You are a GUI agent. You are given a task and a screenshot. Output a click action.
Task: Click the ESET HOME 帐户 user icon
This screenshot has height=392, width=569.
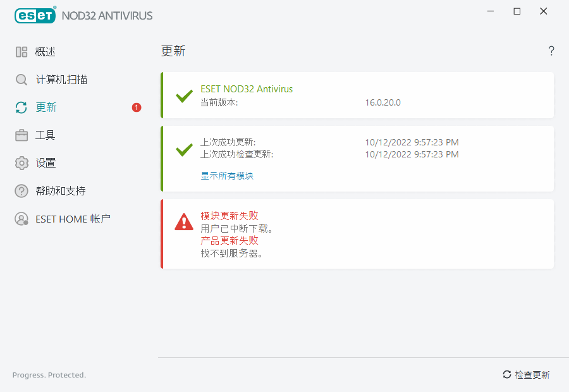click(21, 219)
